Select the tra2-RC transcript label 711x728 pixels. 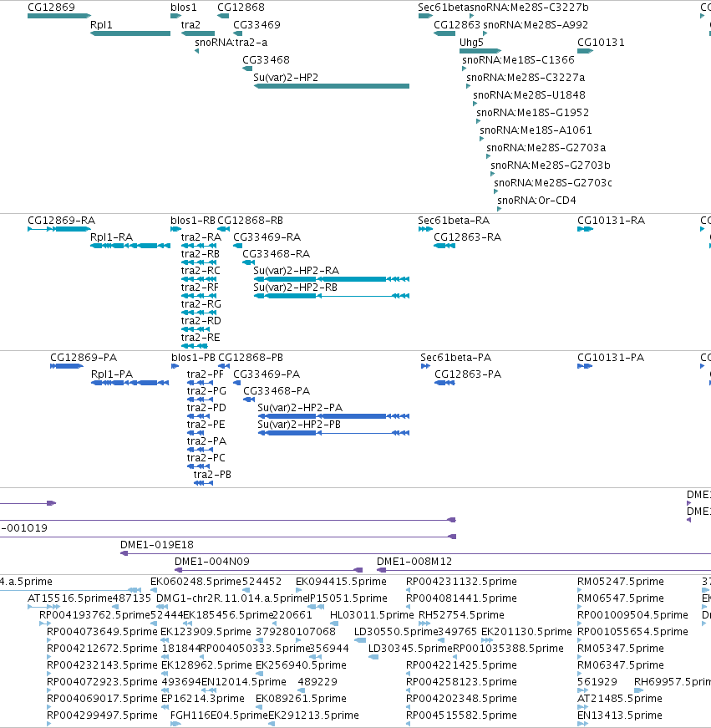tap(201, 271)
